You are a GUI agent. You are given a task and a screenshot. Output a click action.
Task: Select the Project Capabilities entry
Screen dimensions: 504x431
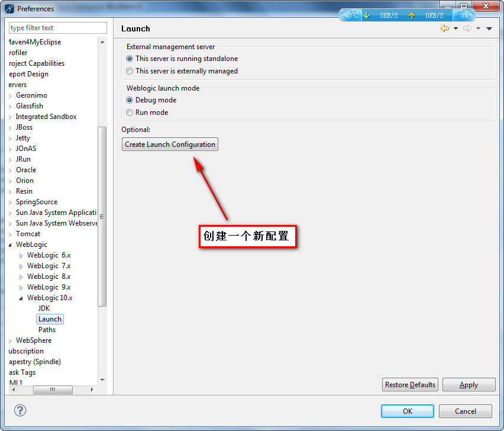(x=37, y=63)
